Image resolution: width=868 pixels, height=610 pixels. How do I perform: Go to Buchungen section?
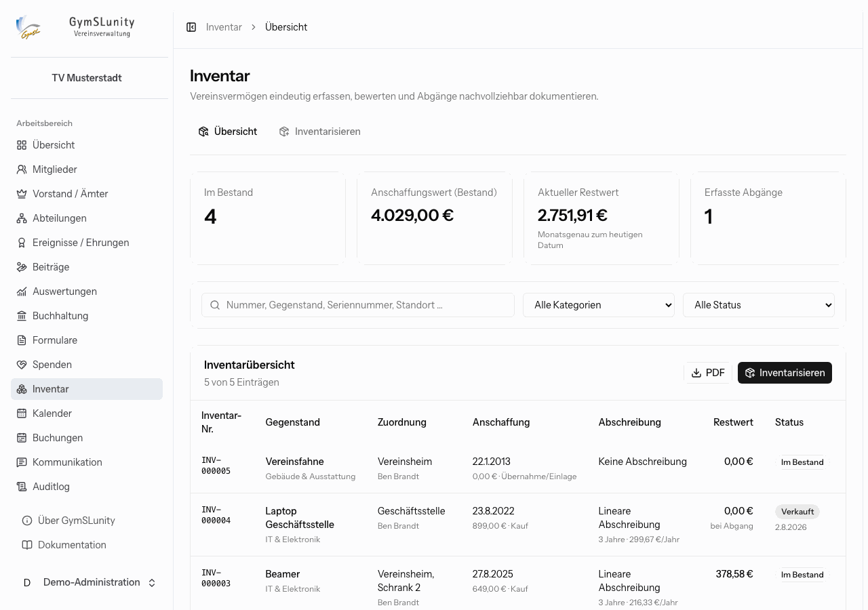87,438
